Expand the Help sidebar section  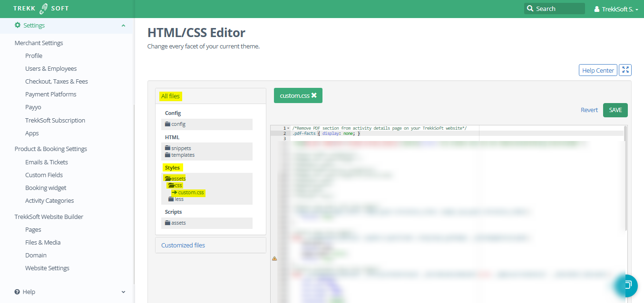point(123,292)
